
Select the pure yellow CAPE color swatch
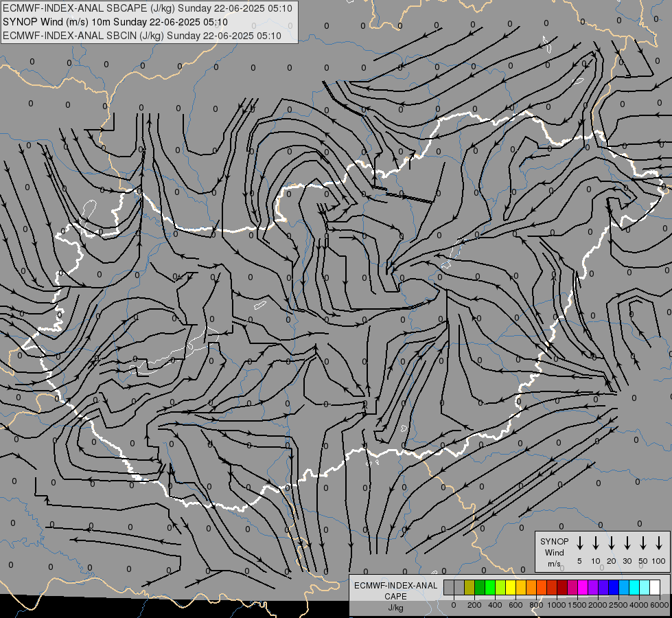point(511,588)
